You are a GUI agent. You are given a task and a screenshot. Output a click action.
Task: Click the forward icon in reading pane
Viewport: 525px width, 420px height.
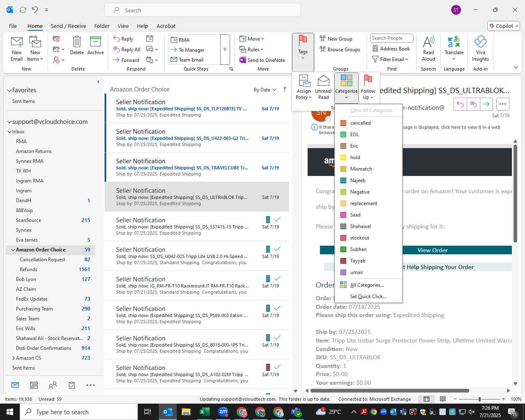[x=486, y=104]
